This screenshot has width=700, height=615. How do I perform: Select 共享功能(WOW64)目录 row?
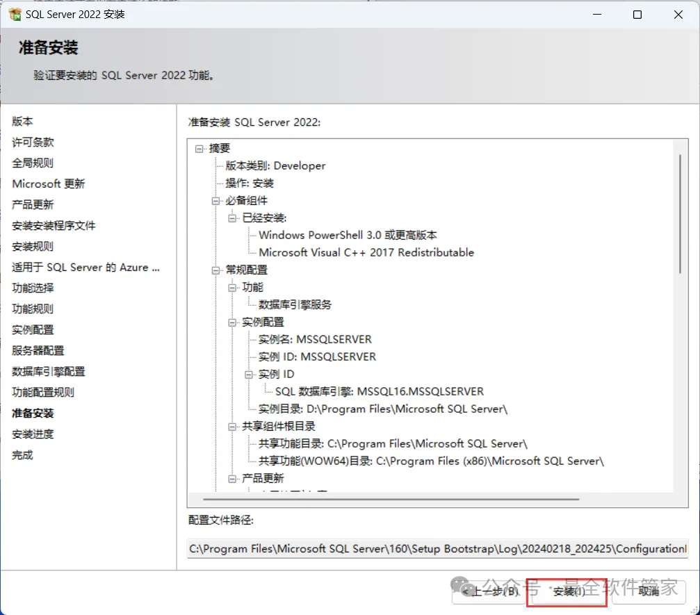tap(431, 462)
